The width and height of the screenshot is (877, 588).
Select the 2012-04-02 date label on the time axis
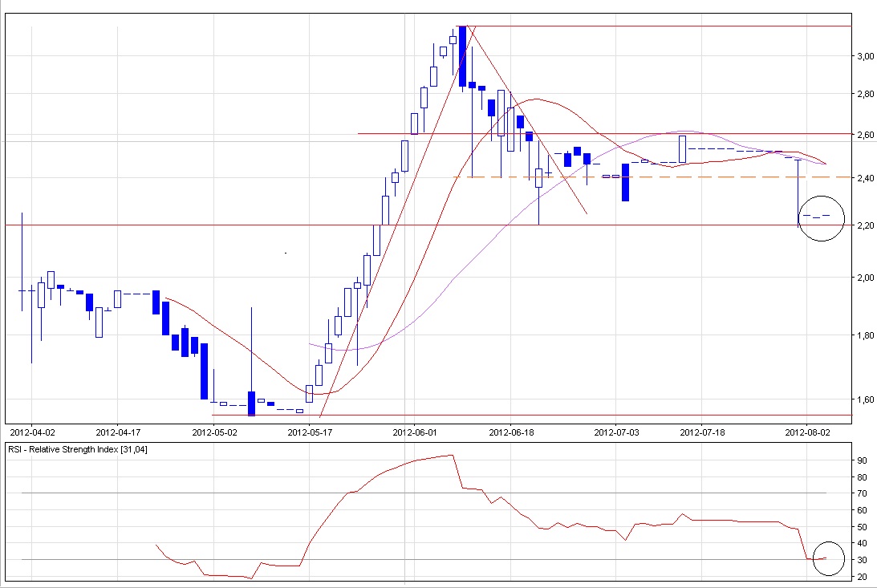coord(32,432)
